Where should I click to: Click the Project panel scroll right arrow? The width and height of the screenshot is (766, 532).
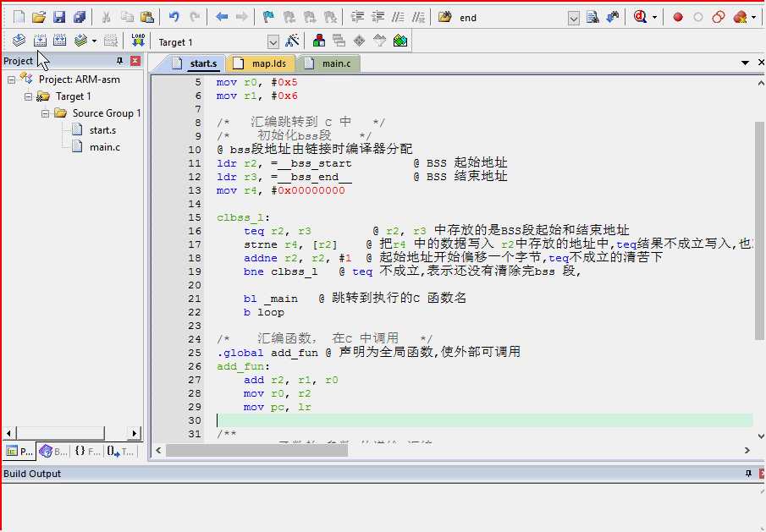(x=135, y=433)
